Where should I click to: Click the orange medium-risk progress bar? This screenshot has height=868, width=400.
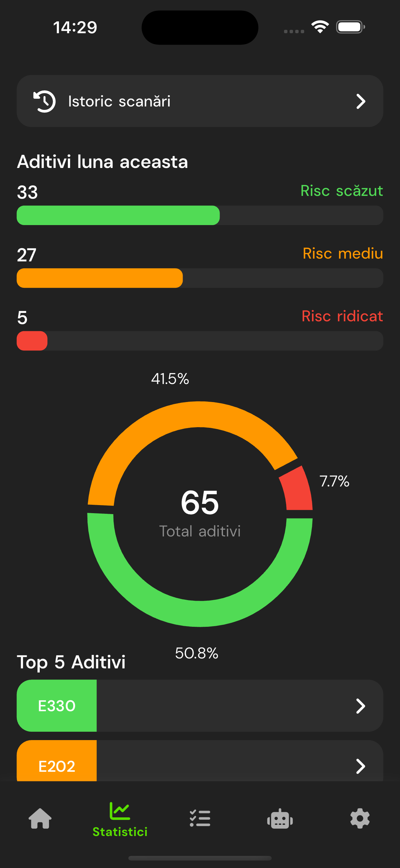point(100,278)
